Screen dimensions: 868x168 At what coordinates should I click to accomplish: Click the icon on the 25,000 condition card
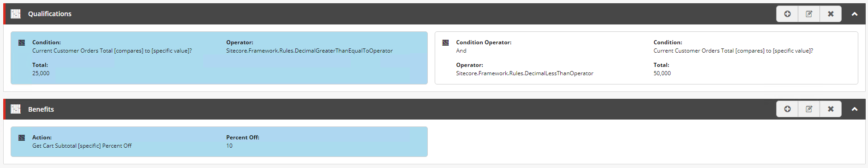coord(22,42)
